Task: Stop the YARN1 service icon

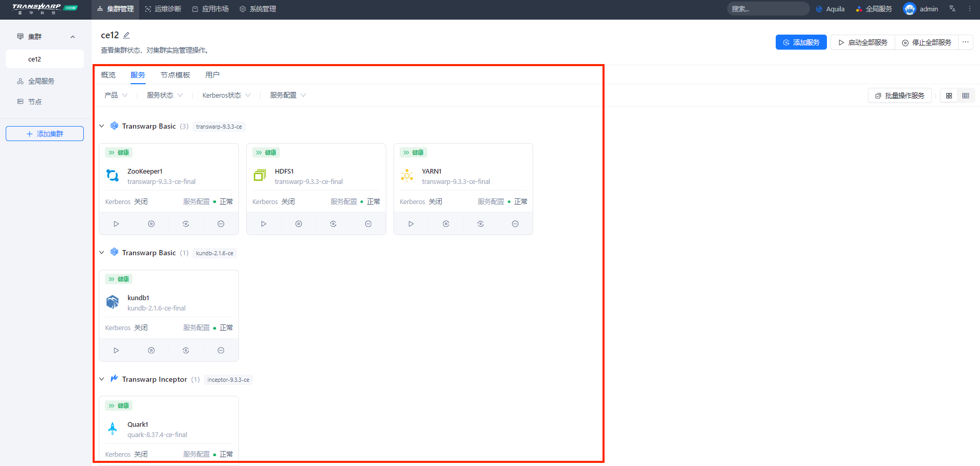Action: pos(446,224)
